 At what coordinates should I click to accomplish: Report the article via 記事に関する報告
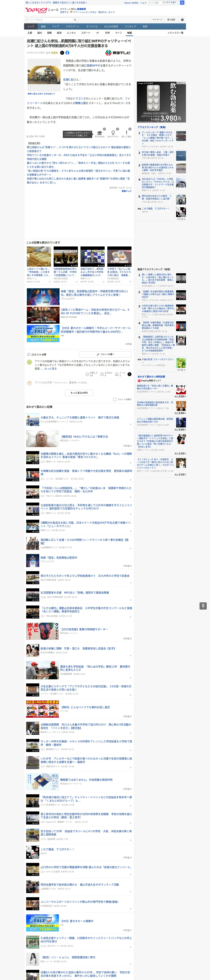(36, 136)
